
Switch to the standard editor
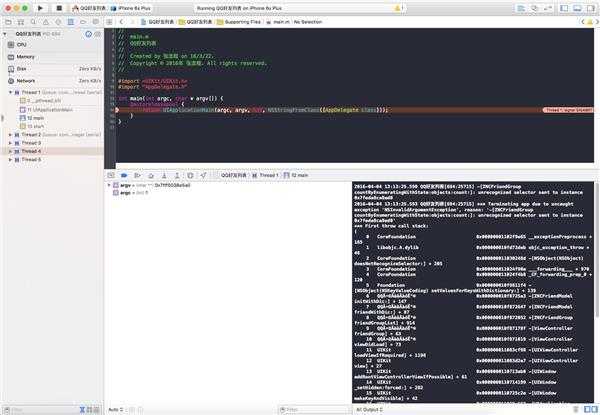(521, 8)
